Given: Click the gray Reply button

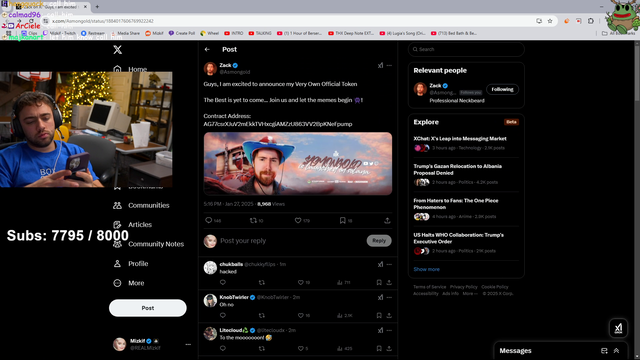Looking at the screenshot, I should click(379, 241).
